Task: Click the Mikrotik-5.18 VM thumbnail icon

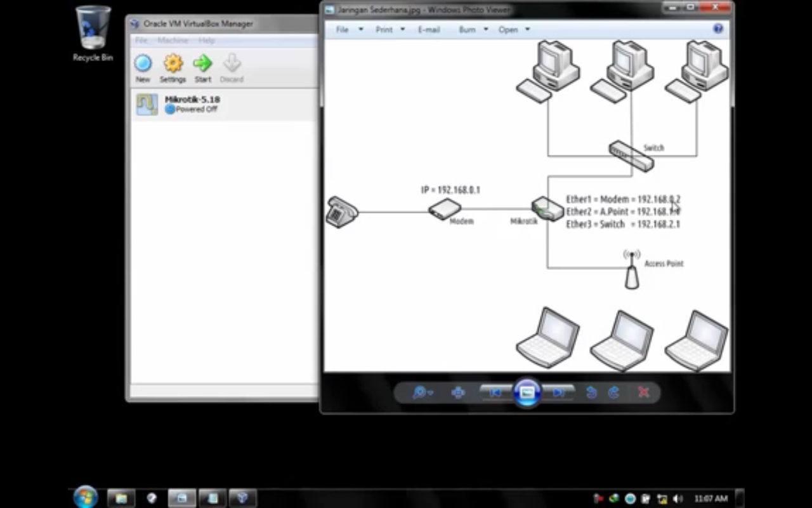Action: point(147,104)
